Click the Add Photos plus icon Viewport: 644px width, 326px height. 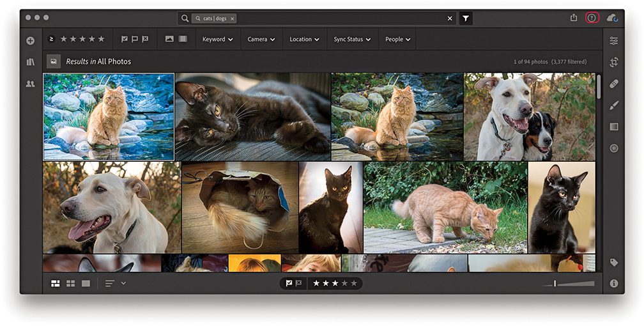coord(30,40)
